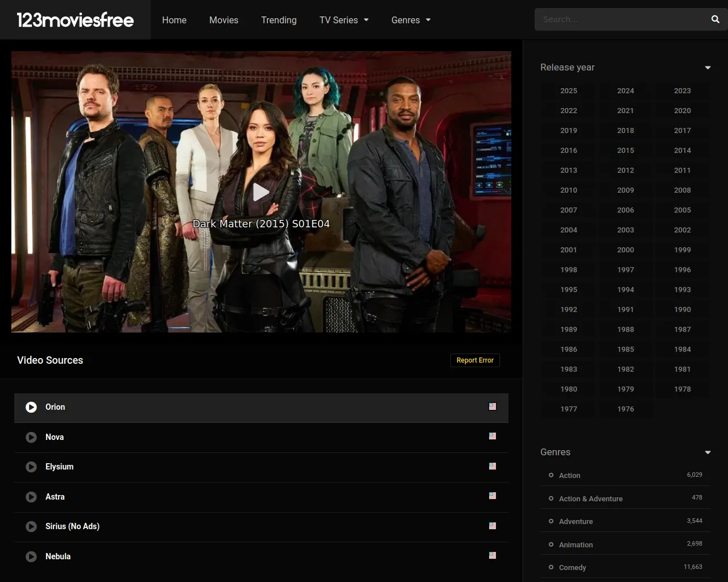Open the Animation genre link
Viewport: 728px width, 582px height.
(576, 545)
